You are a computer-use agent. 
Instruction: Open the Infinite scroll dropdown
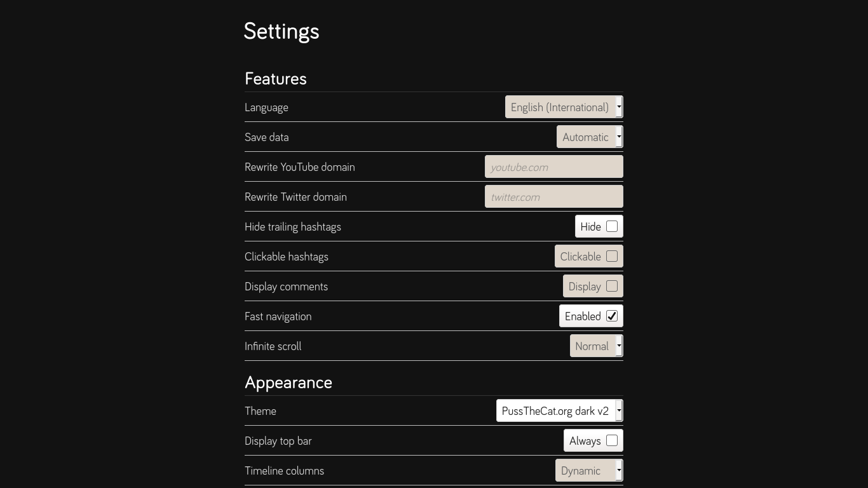596,346
